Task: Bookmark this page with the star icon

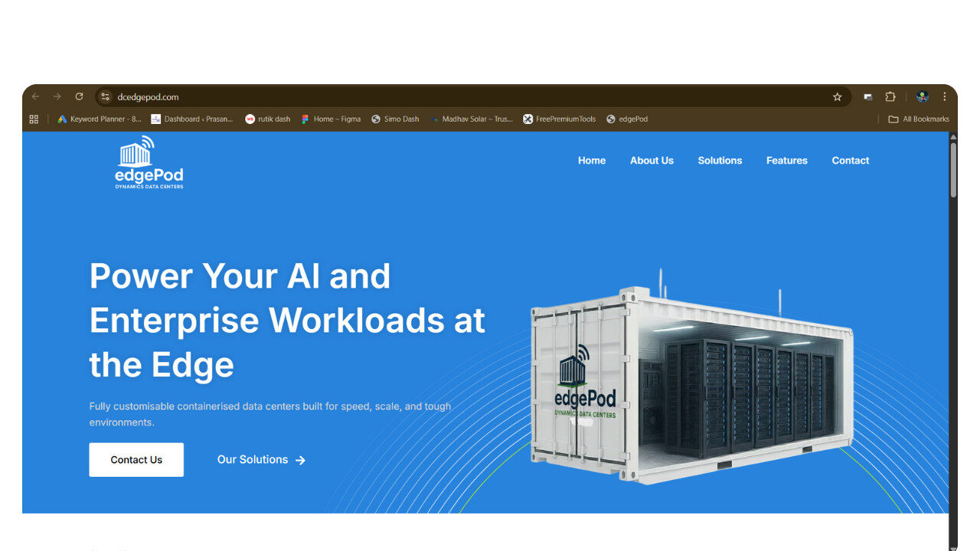Action: point(837,97)
